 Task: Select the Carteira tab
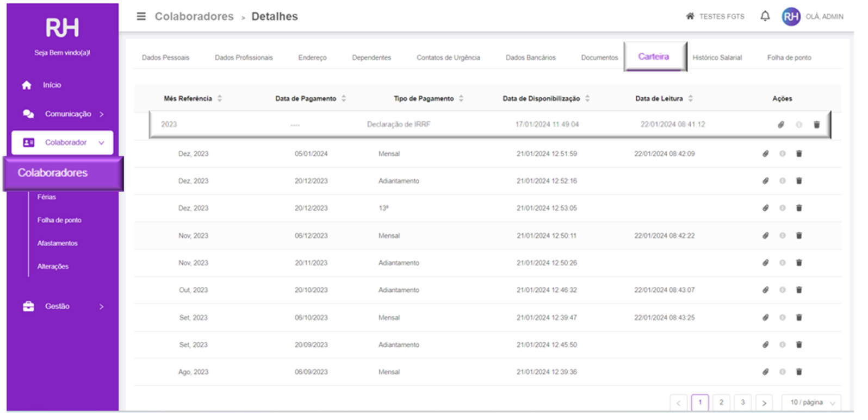coord(655,57)
